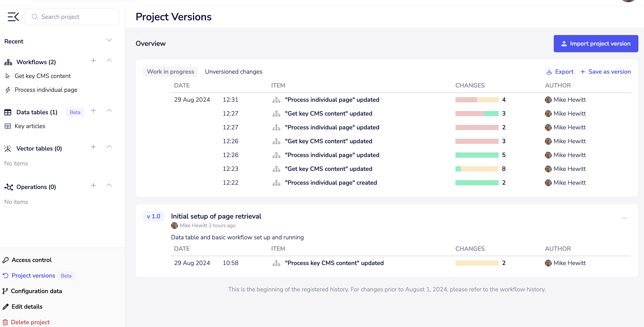Click the search magnifier in the project search field
This screenshot has height=327, width=644.
35,17
